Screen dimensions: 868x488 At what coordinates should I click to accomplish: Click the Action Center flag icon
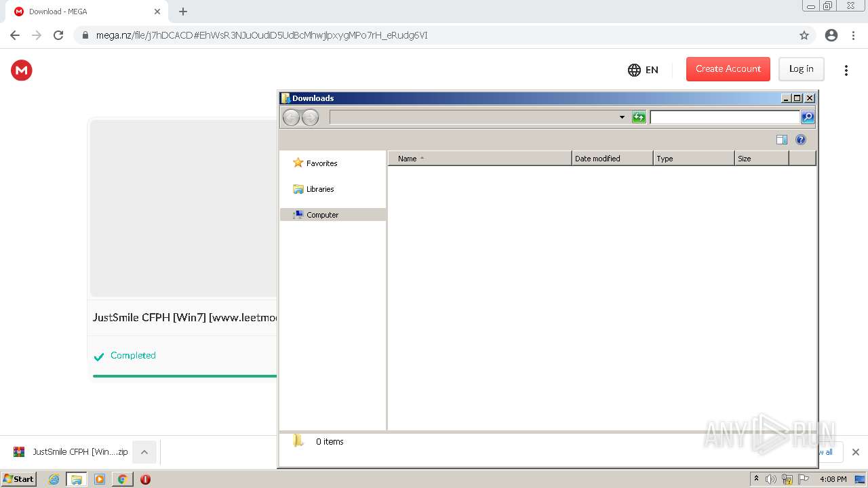click(x=804, y=479)
